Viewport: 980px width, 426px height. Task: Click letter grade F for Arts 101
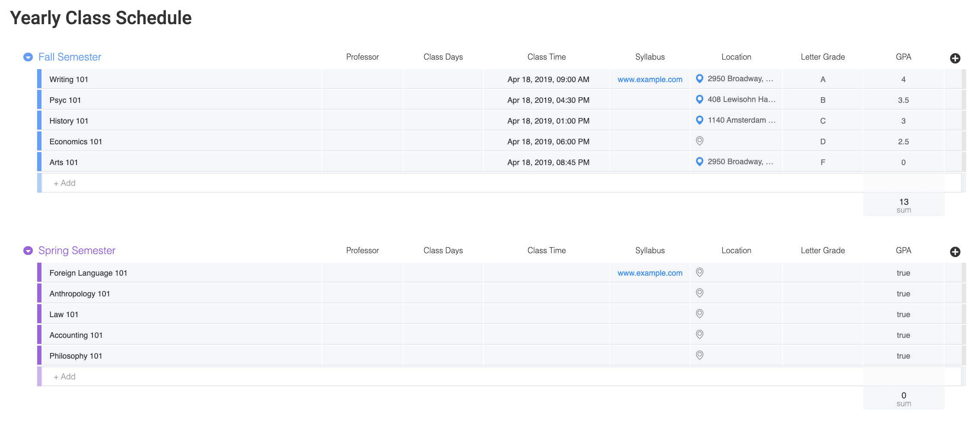pos(823,162)
